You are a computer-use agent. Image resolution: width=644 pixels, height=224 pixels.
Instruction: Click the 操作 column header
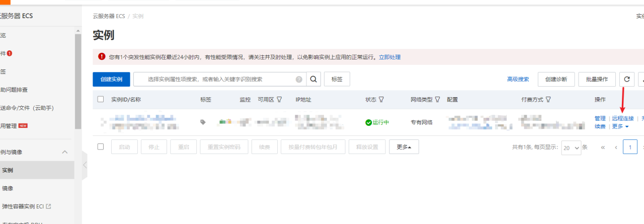tap(600, 100)
